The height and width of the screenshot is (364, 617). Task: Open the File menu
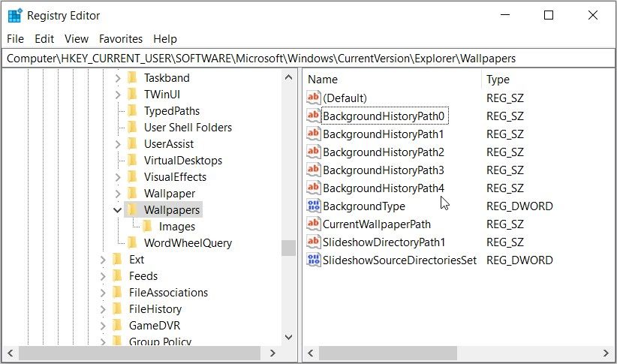(x=15, y=39)
